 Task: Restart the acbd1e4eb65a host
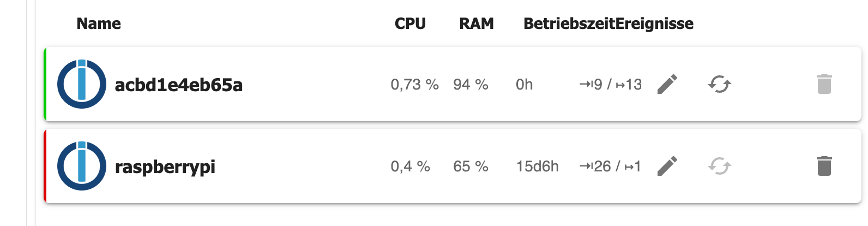click(720, 84)
